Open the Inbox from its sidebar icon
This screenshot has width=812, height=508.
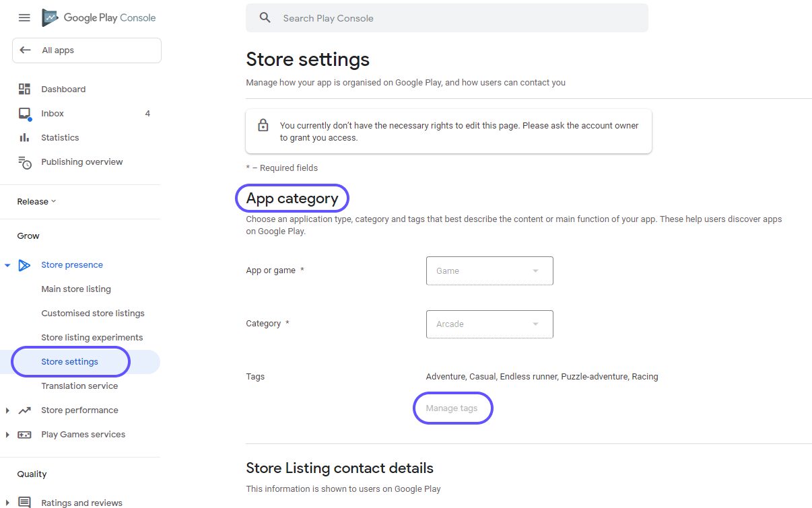pos(24,113)
